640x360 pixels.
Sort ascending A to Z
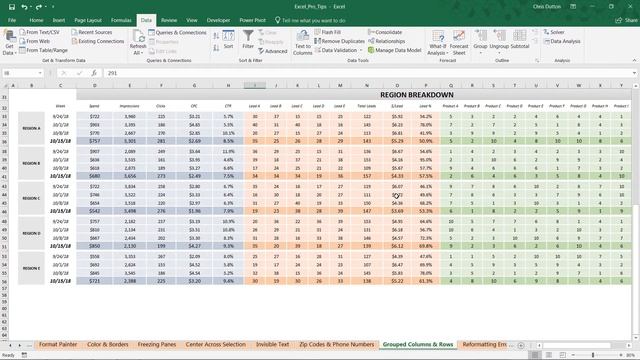(216, 36)
